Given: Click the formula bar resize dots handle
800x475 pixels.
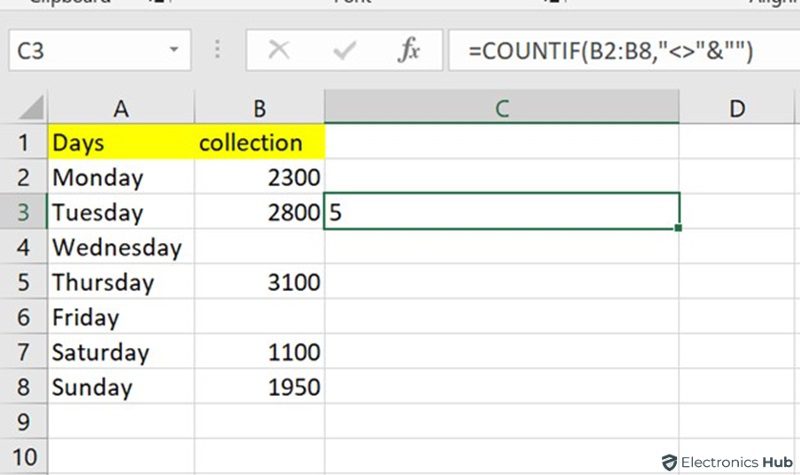Looking at the screenshot, I should [218, 49].
